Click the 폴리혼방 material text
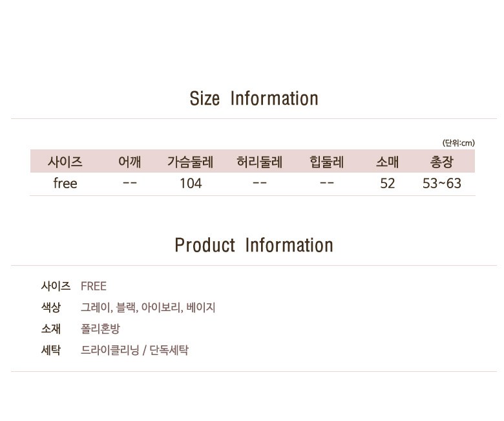 (100, 329)
